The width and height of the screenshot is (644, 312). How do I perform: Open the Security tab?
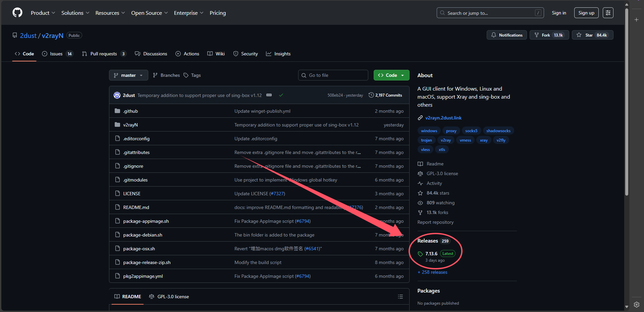pyautogui.click(x=246, y=54)
